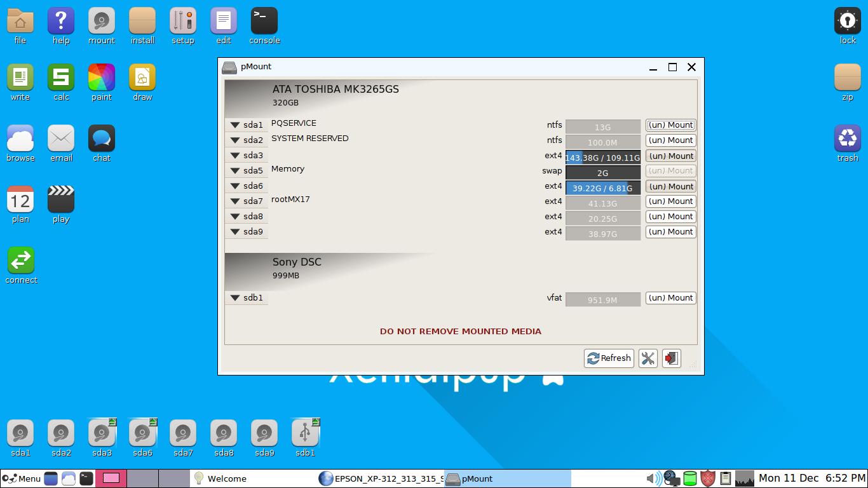Launch the edit text editor icon
This screenshot has height=488, width=868.
[x=224, y=26]
